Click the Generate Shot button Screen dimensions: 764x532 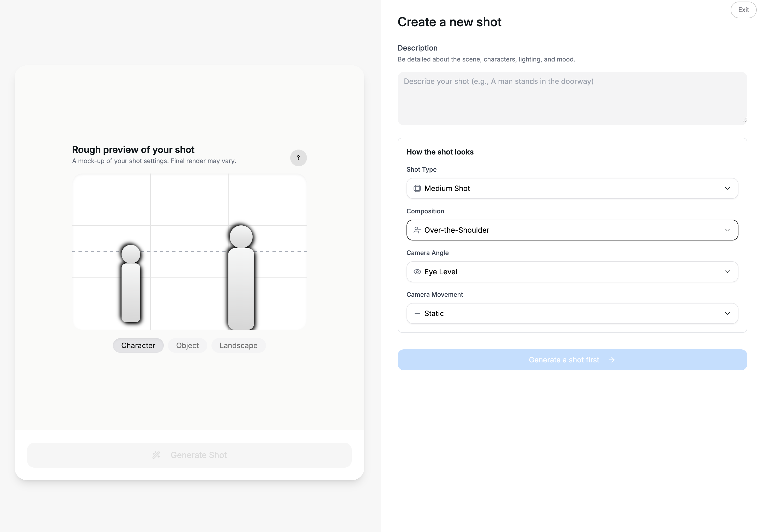coord(189,455)
